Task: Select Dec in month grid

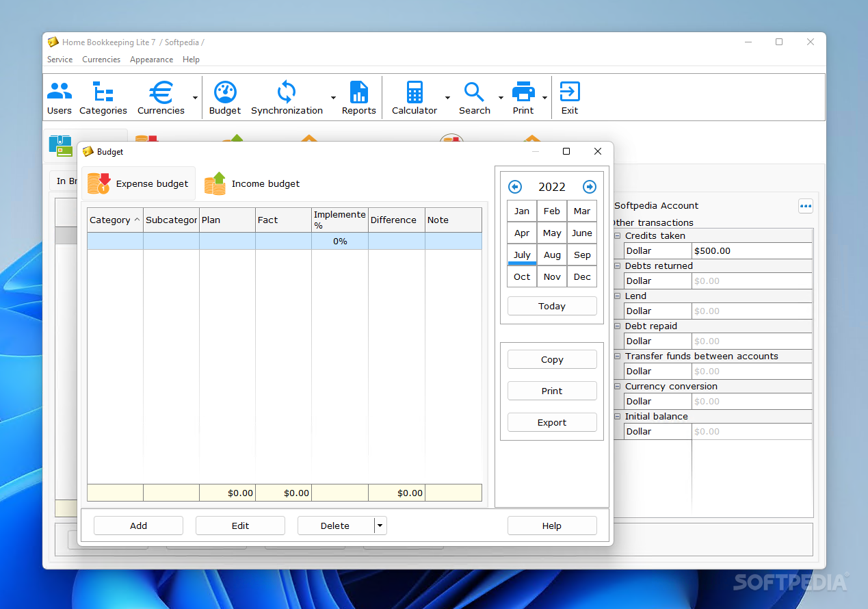Action: pos(582,276)
